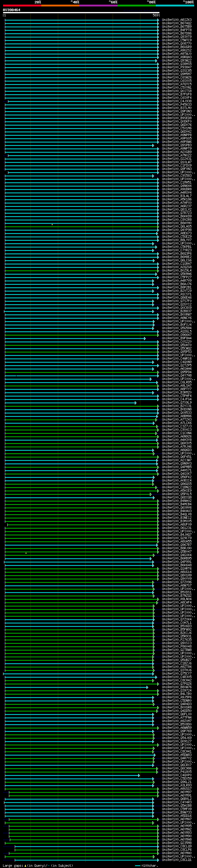
Task: Open hit UniRef100_B9SED8
Action: pos(177,118)
